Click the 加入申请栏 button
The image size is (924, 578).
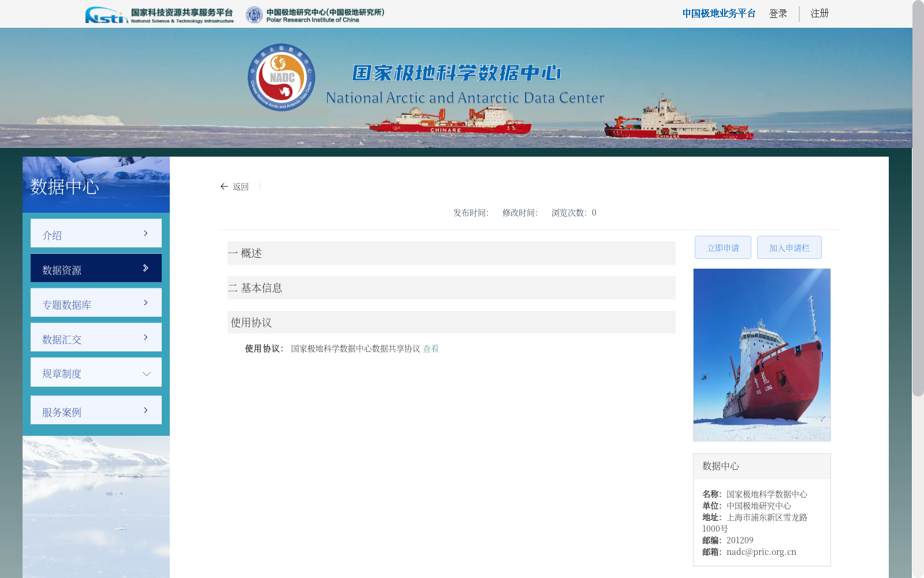pos(789,247)
